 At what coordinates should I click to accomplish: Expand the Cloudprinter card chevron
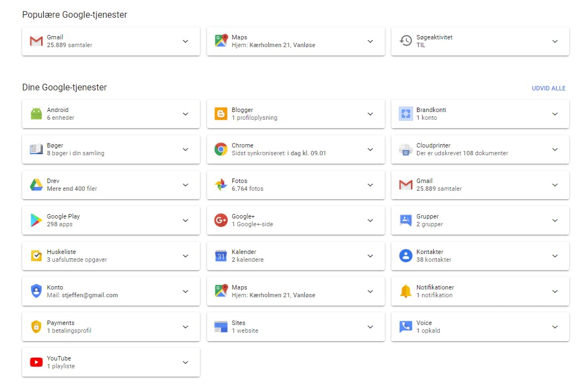(x=555, y=149)
